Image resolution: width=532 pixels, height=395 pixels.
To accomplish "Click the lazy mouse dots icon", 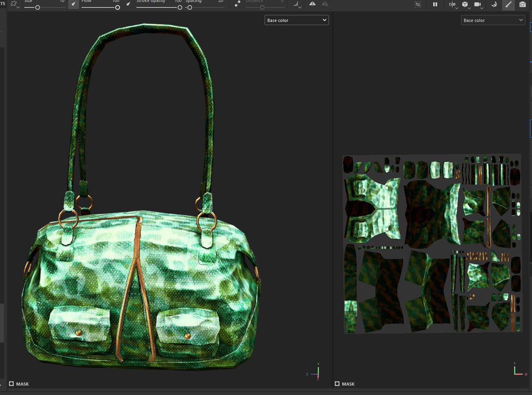I will (238, 4).
